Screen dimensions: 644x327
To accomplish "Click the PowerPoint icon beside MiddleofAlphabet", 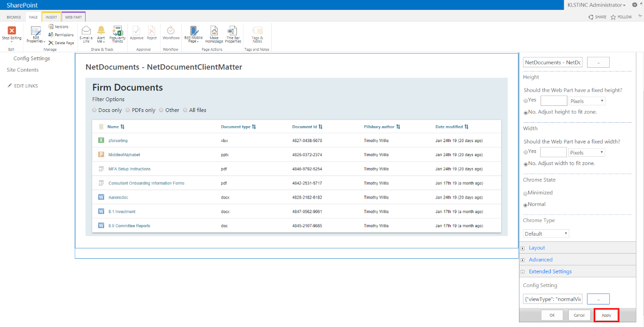I will (x=101, y=154).
